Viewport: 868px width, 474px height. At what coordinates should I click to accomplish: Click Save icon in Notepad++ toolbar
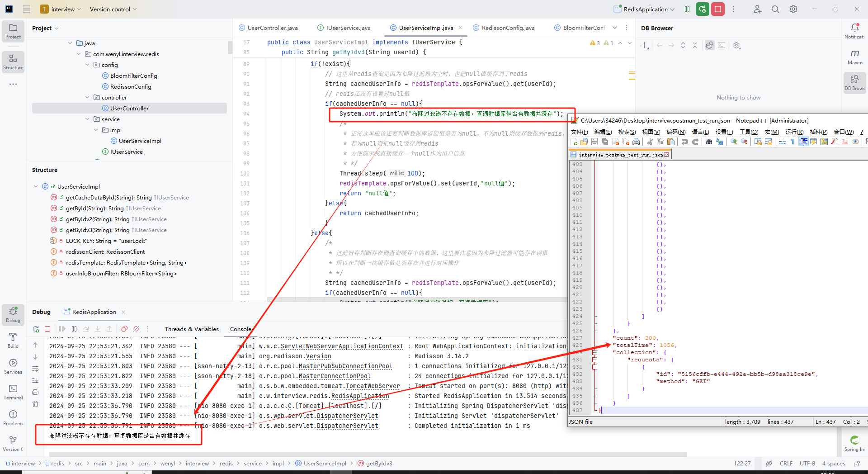coord(594,142)
